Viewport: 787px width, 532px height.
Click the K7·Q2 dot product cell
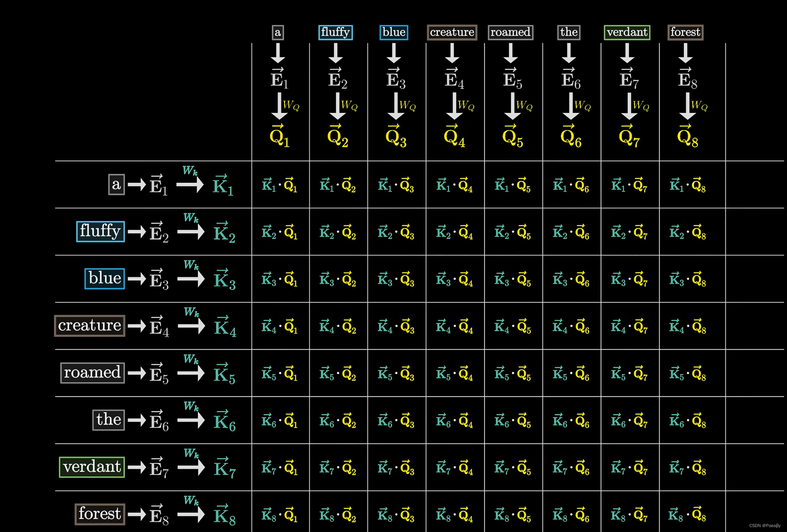338,468
